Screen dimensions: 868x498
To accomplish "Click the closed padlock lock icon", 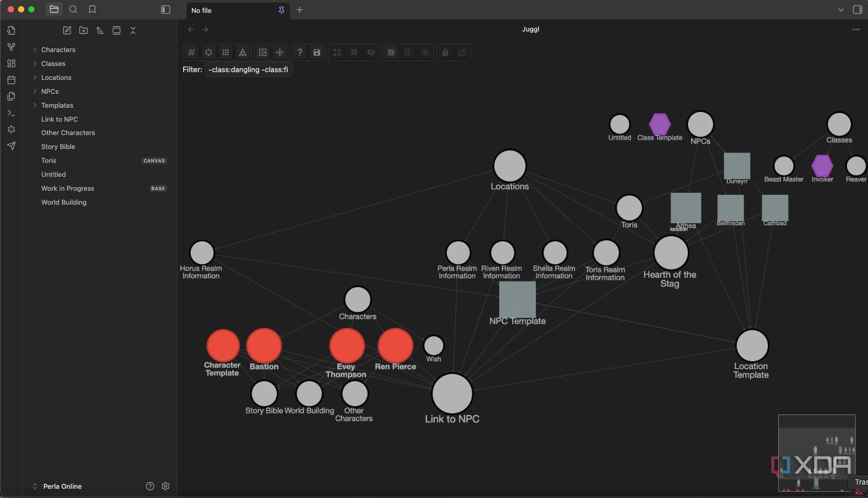I will [445, 53].
